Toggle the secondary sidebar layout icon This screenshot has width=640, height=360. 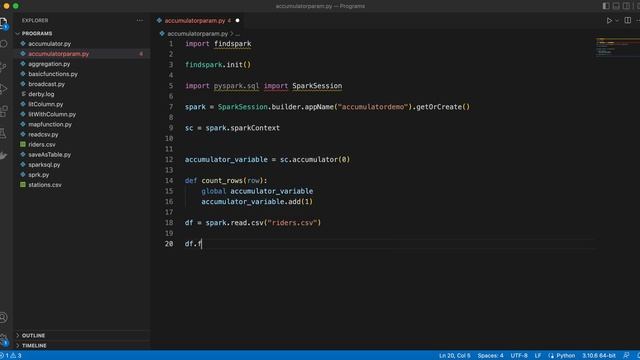(626, 6)
